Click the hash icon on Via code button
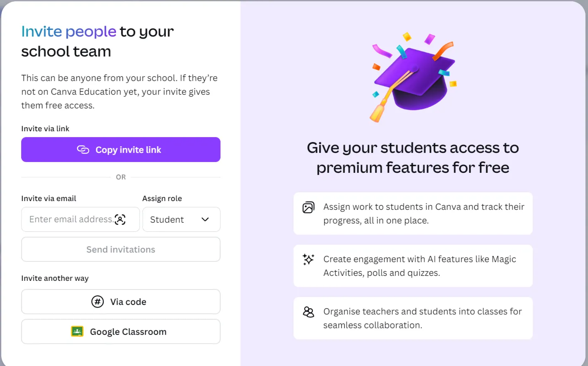This screenshot has width=588, height=366. coord(98,302)
